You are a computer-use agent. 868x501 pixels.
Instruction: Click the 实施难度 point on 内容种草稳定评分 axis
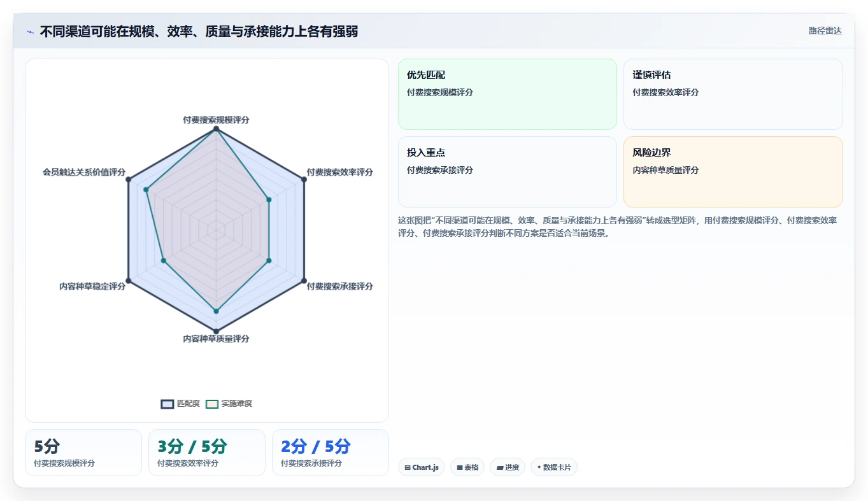pos(164,260)
